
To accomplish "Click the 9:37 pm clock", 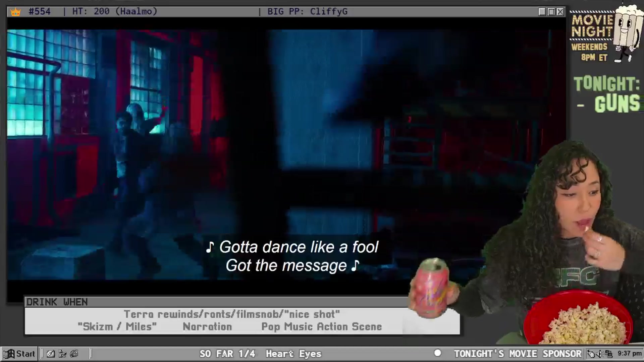I will pos(630,354).
